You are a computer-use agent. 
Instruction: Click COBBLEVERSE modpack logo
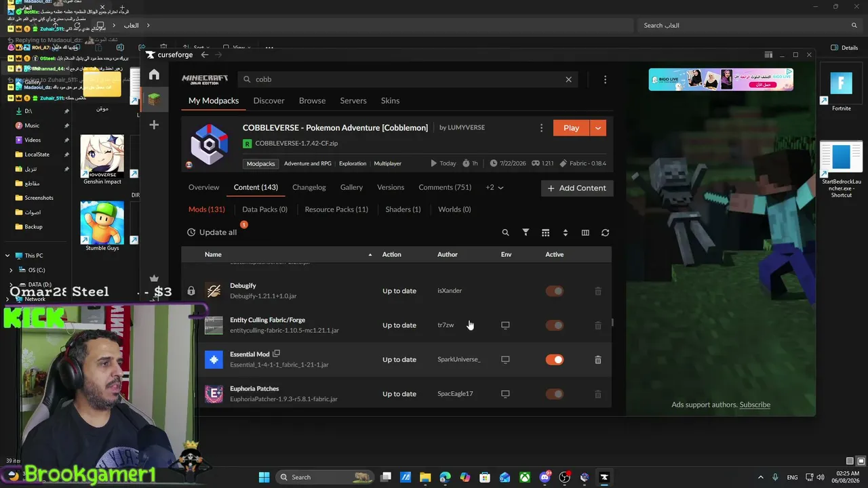click(209, 143)
